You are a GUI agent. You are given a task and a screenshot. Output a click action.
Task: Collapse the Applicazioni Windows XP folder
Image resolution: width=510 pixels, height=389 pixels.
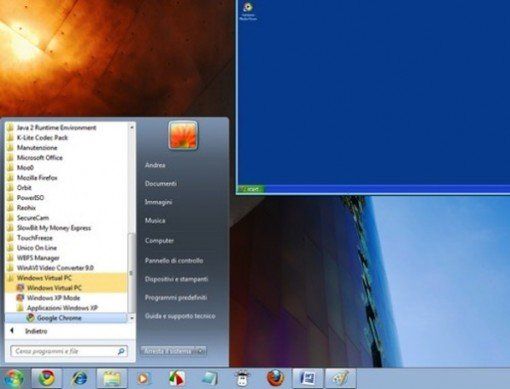(x=62, y=308)
